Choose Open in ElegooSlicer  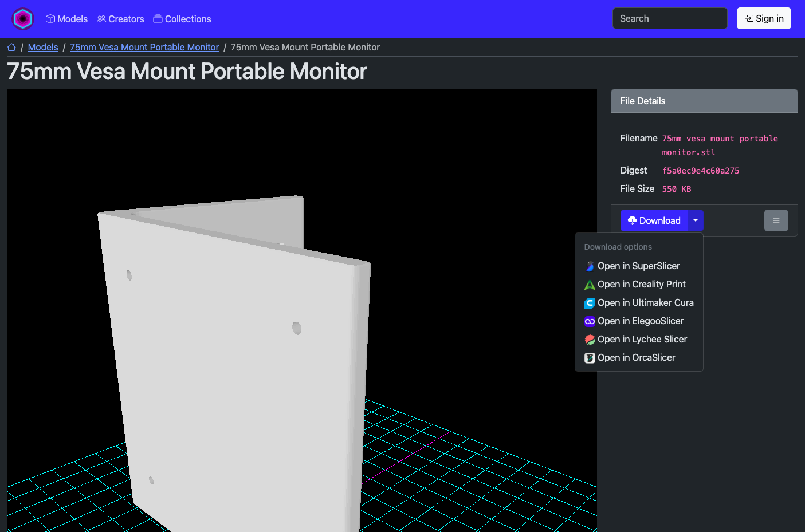(x=639, y=321)
